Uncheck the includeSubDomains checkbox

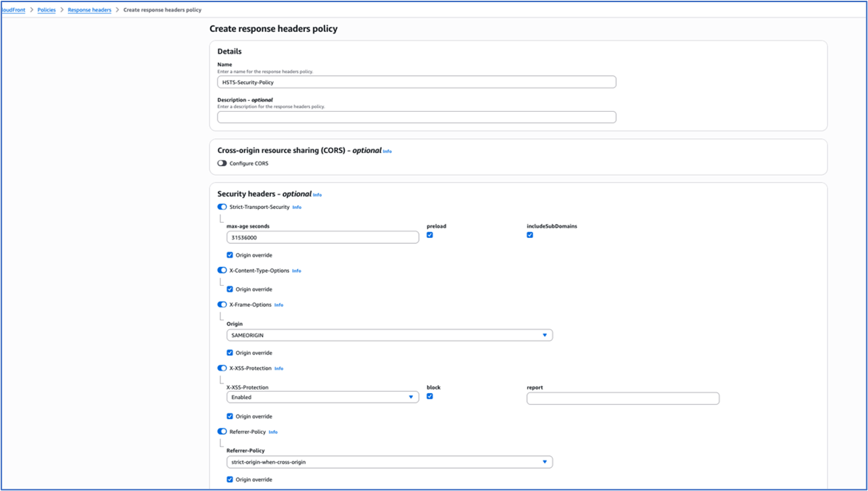click(x=530, y=235)
